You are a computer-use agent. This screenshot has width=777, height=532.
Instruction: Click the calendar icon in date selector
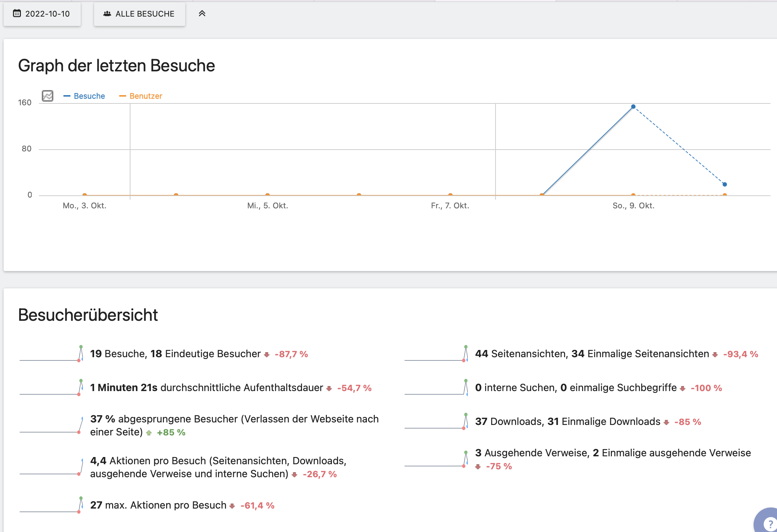(17, 14)
